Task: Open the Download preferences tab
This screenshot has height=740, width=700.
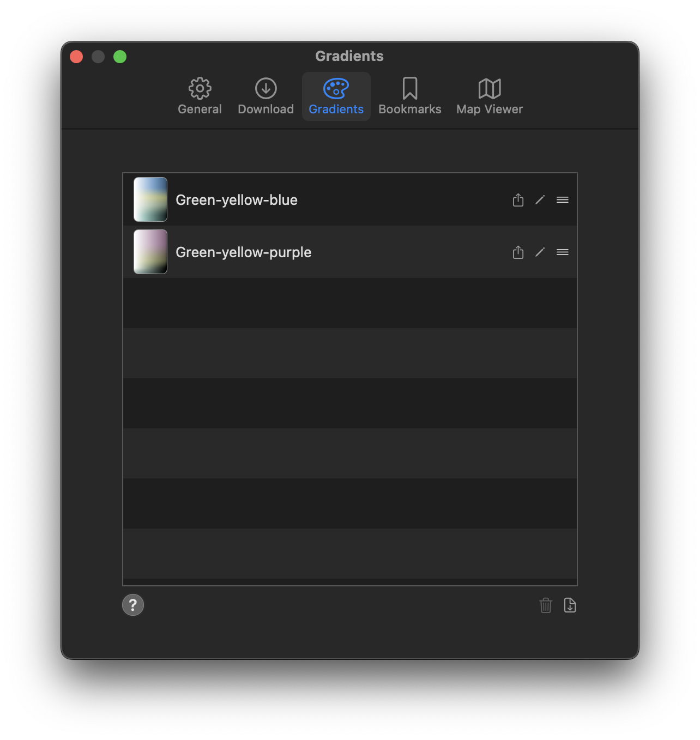Action: [265, 96]
